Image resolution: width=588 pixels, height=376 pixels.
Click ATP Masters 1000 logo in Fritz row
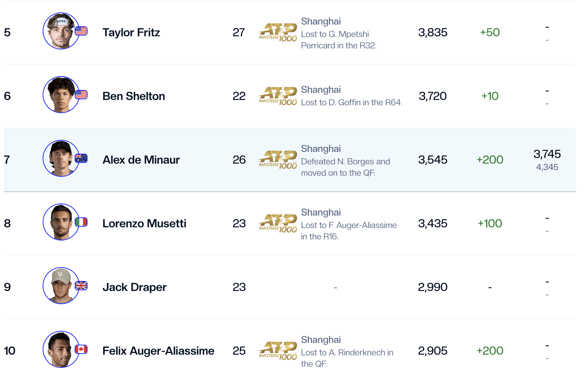pyautogui.click(x=278, y=32)
